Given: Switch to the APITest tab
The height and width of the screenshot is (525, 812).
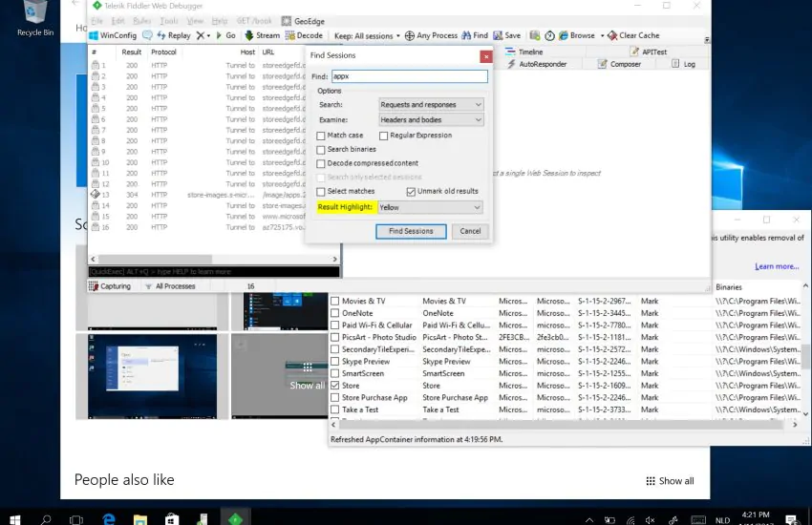Looking at the screenshot, I should tap(649, 52).
